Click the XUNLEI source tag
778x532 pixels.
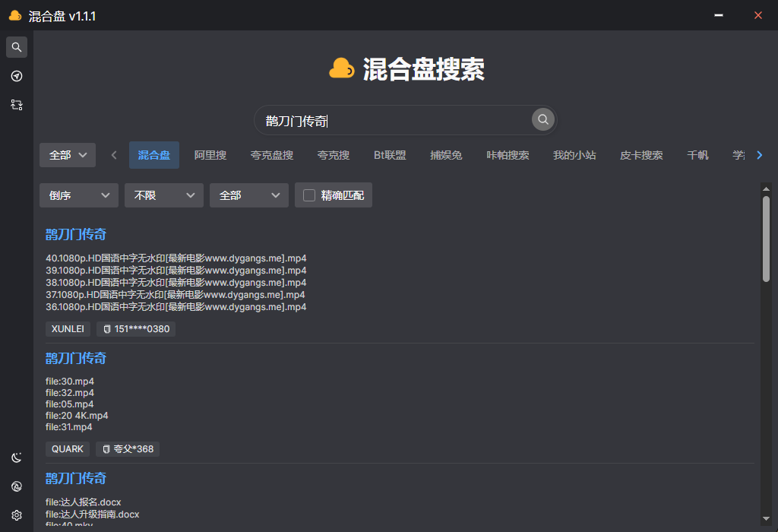[68, 329]
